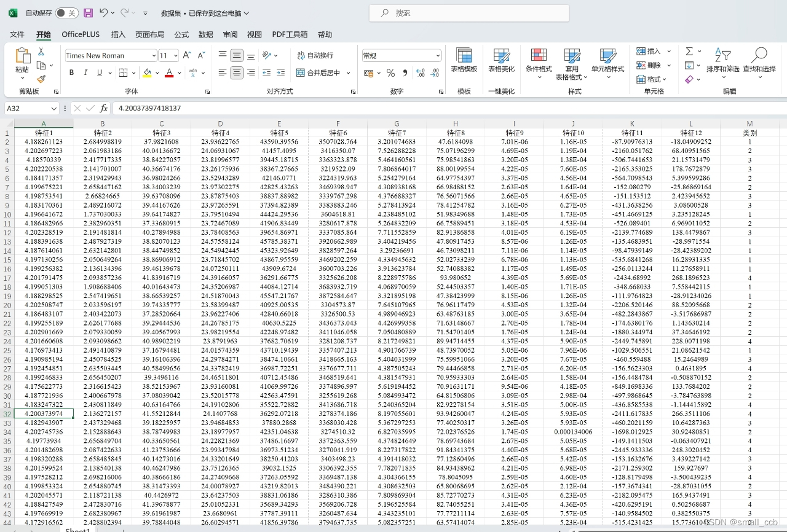Screen dimensions: 787x532
Task: Toggle the 自动保存 AutoSave switch
Action: click(x=66, y=13)
